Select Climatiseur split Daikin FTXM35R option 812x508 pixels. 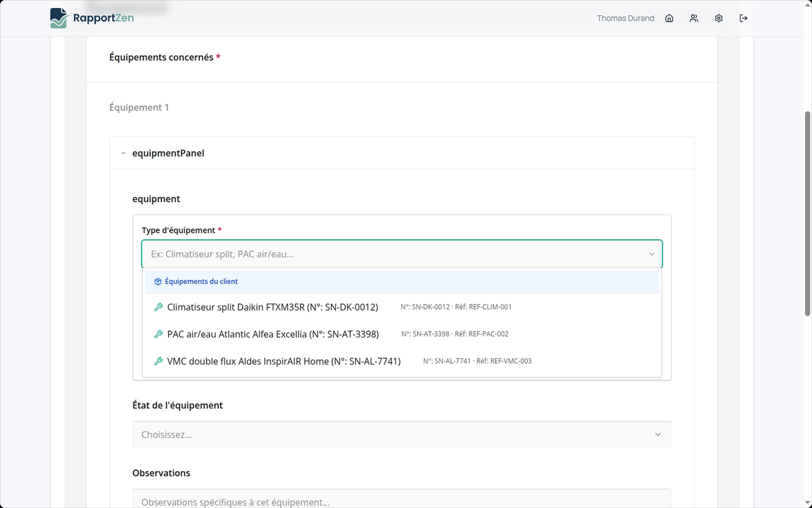coord(401,307)
